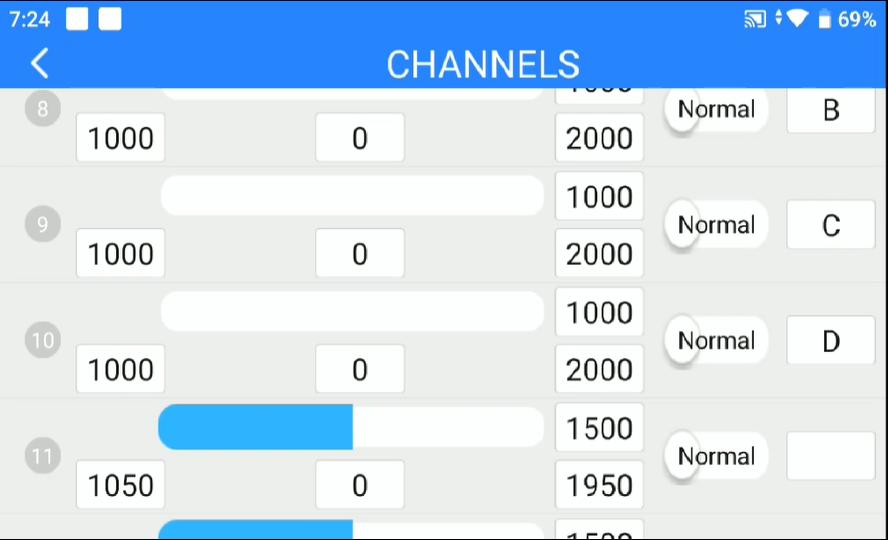Open channel 9 switch selector C

tap(830, 225)
